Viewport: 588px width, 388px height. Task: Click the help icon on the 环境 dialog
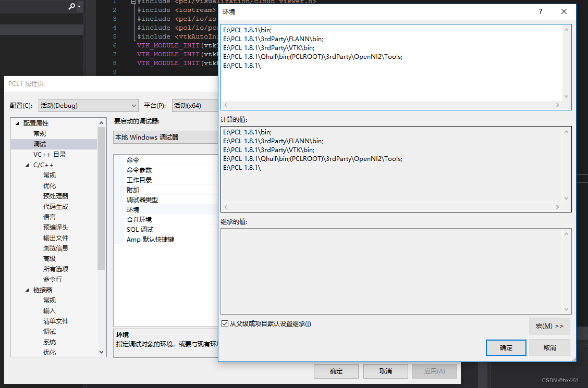click(x=540, y=11)
